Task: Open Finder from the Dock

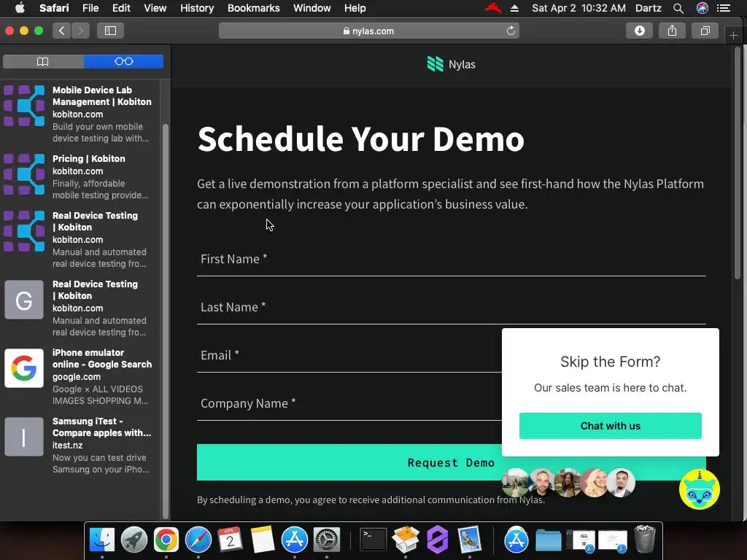Action: 102,540
